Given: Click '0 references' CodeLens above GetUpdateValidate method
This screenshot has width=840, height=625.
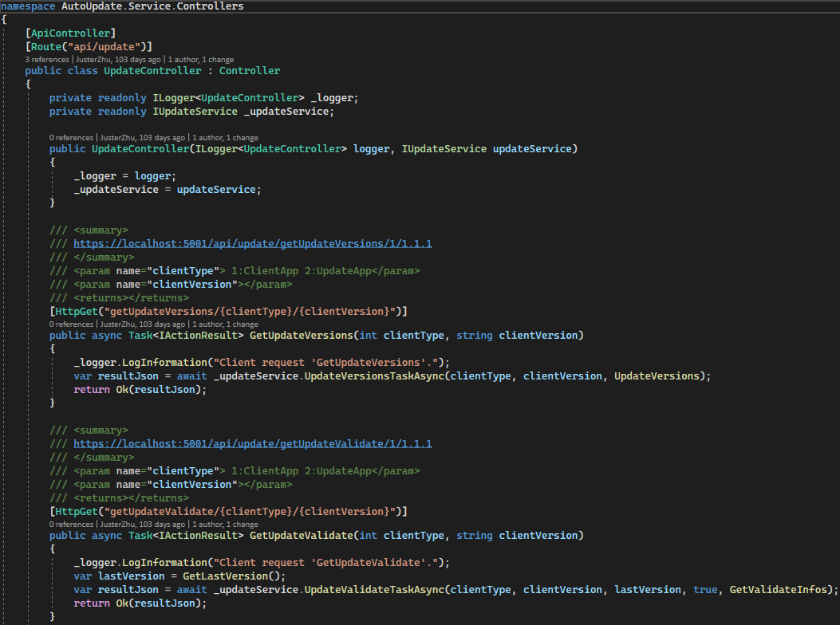Looking at the screenshot, I should (x=71, y=525).
